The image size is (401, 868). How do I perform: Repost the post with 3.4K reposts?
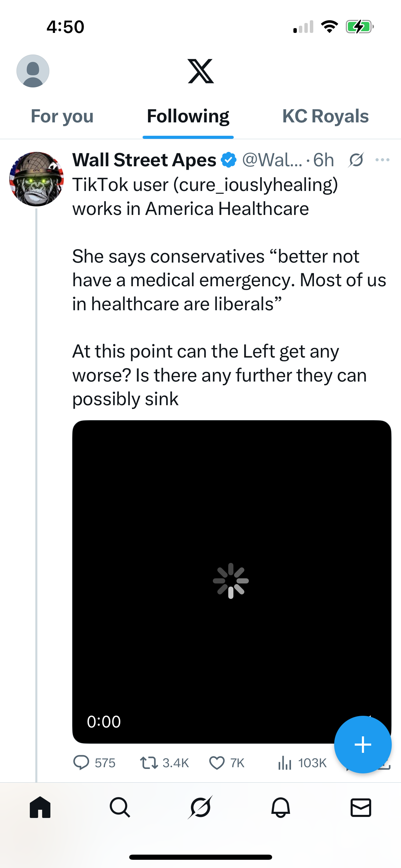tap(149, 763)
